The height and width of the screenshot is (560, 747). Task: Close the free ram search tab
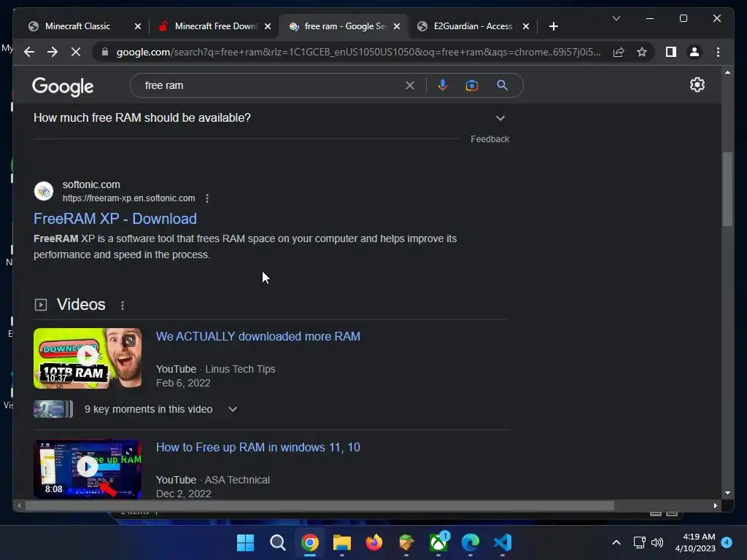click(397, 26)
